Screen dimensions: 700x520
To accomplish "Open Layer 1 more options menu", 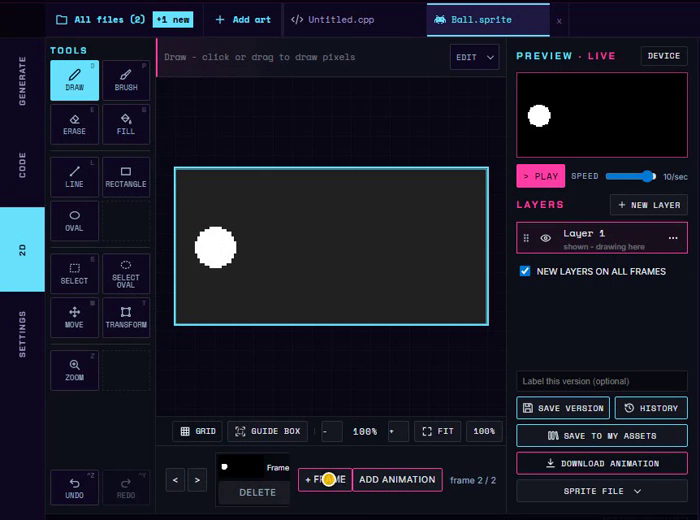I will [673, 238].
